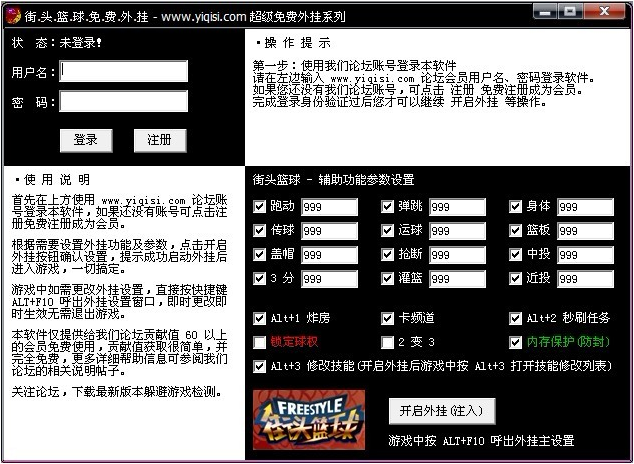634x464 pixels.
Task: Click 开启外挂(注入) button
Action: point(442,411)
